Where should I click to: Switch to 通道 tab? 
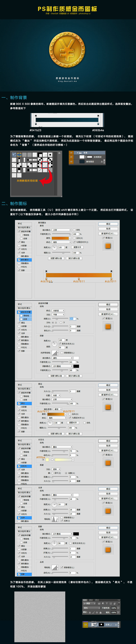(91, 600)
